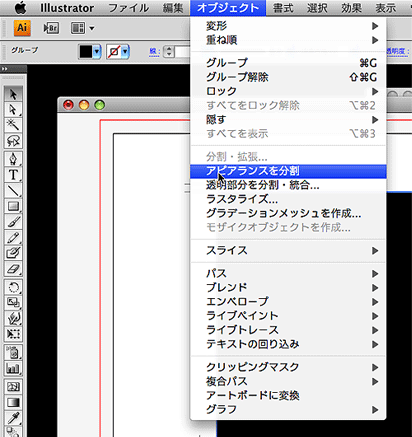
Task: Open Adobe Bridge via Br icon
Action: coord(51,28)
